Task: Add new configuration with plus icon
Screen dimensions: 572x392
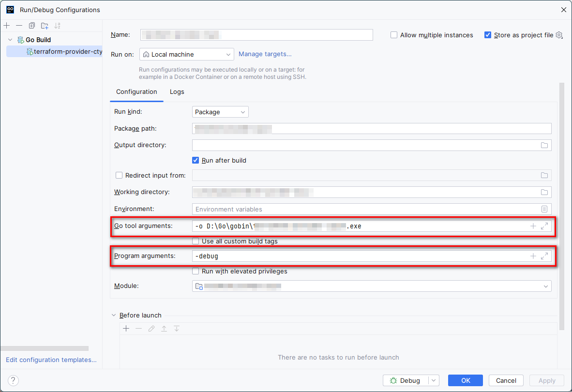Action: (7, 26)
